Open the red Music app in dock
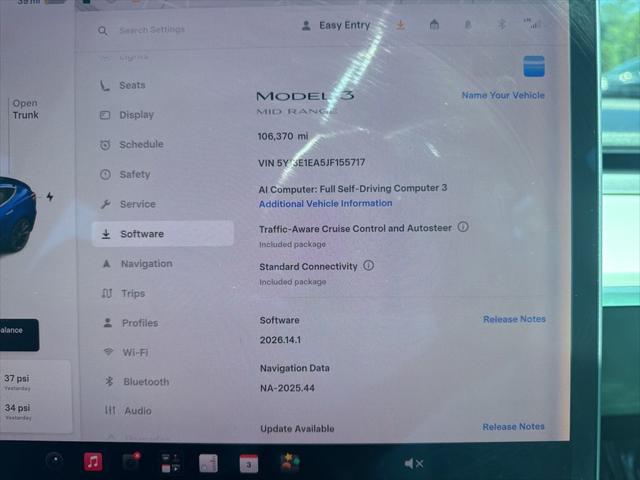Screen dimensions: 640x480 point(93,462)
